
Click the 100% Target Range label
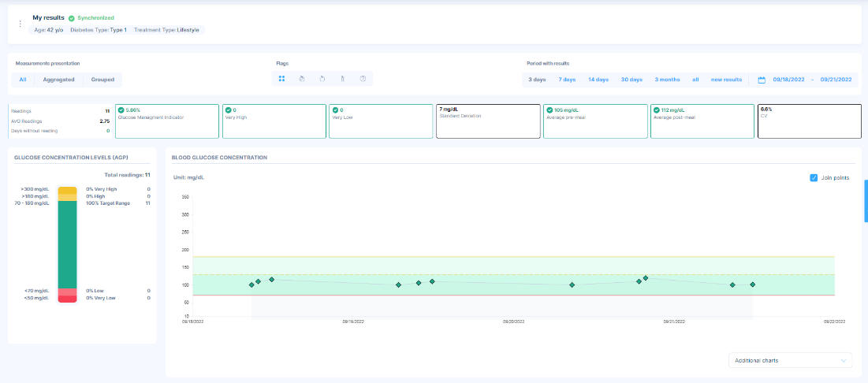tap(107, 203)
